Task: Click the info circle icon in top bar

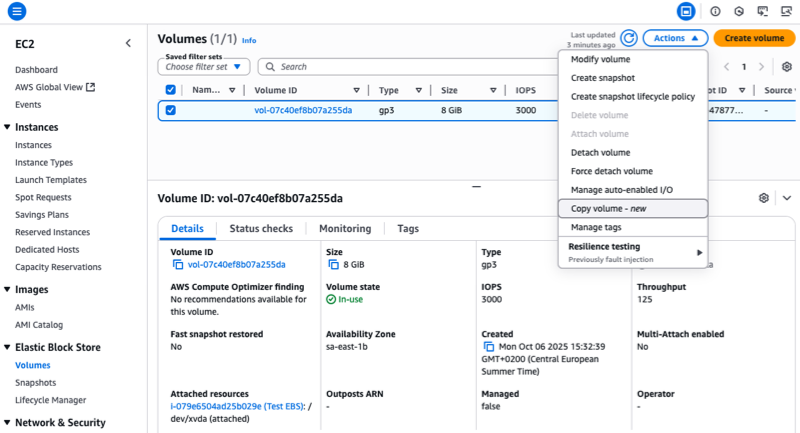Action: click(x=715, y=11)
